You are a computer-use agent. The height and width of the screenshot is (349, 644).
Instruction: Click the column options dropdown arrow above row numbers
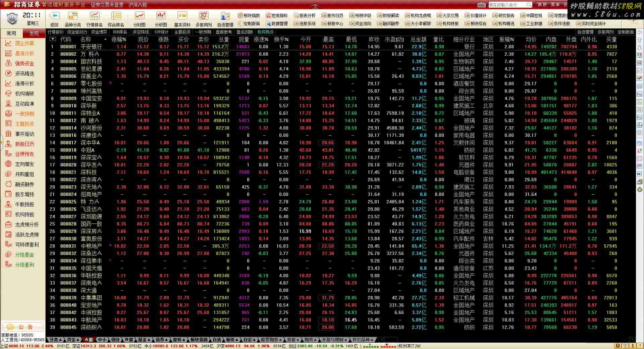[53, 39]
